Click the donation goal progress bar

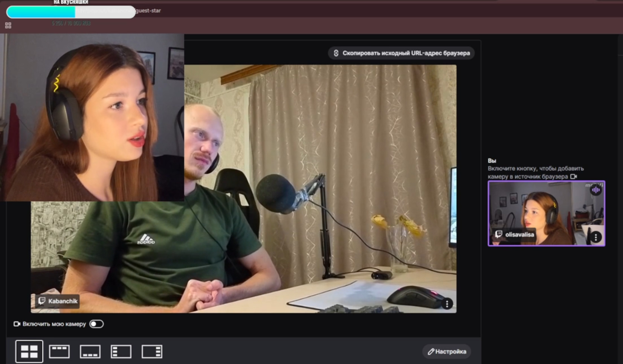point(71,12)
